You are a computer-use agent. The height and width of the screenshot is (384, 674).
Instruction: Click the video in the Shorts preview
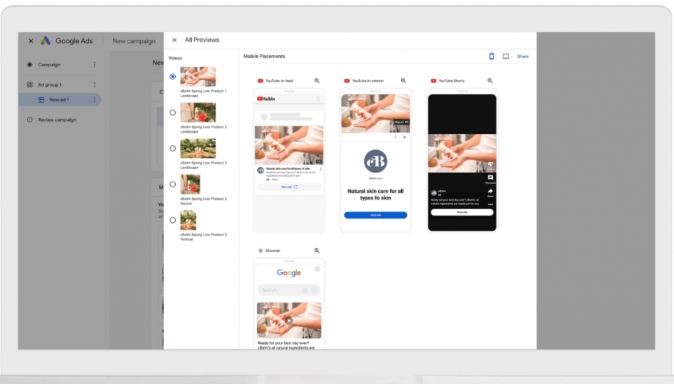click(462, 154)
